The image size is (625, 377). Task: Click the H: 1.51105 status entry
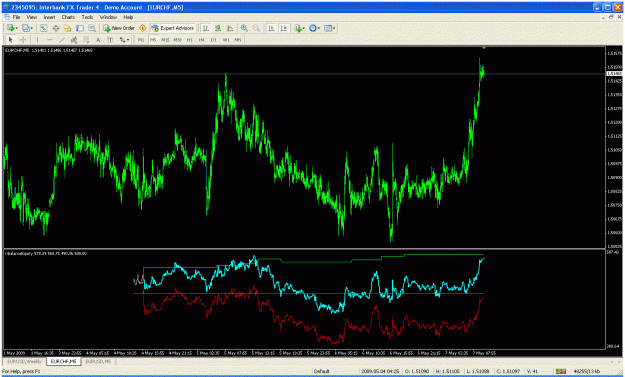pyautogui.click(x=448, y=371)
